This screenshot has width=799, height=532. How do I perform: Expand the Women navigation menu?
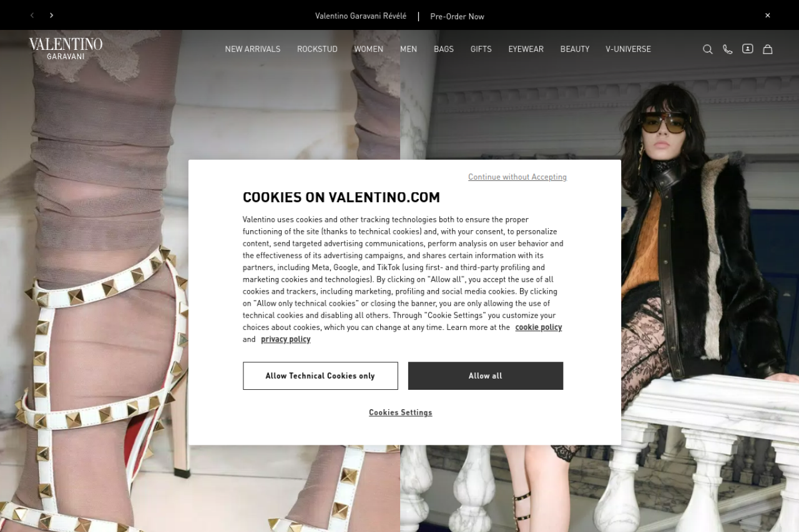(x=369, y=49)
